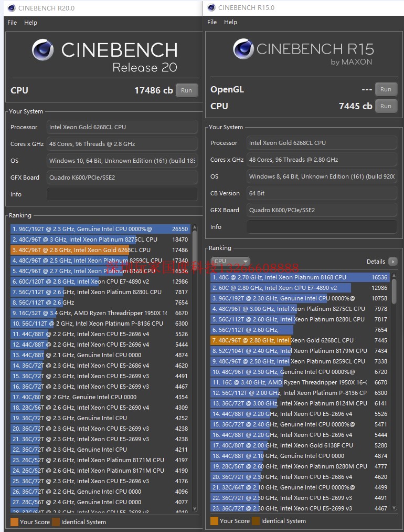Click the Info text field in R15
This screenshot has width=404, height=532.
[x=322, y=227]
